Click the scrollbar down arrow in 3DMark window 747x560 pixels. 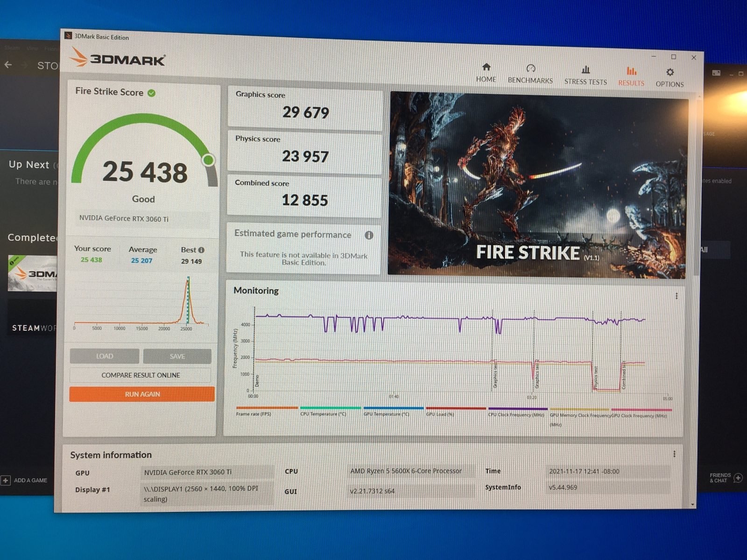point(693,504)
